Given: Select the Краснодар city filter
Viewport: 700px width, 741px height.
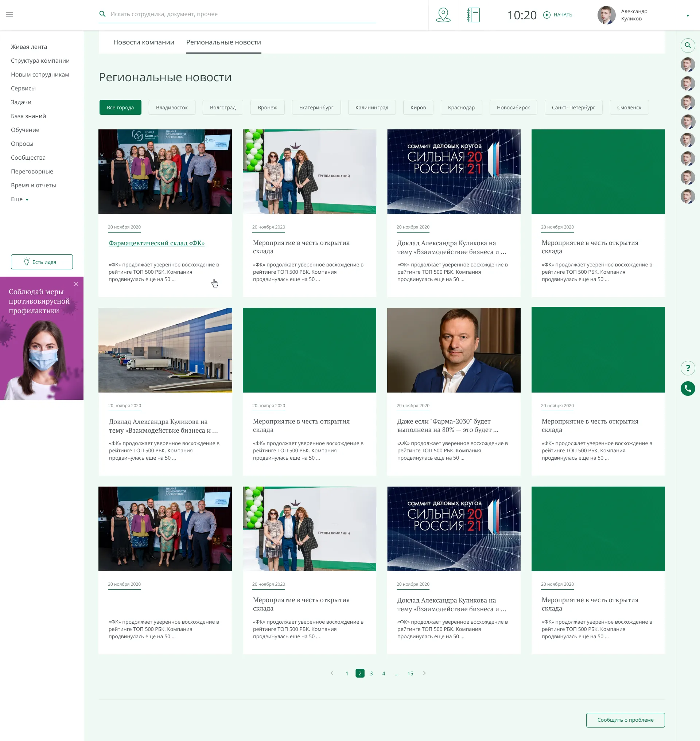Looking at the screenshot, I should [461, 108].
